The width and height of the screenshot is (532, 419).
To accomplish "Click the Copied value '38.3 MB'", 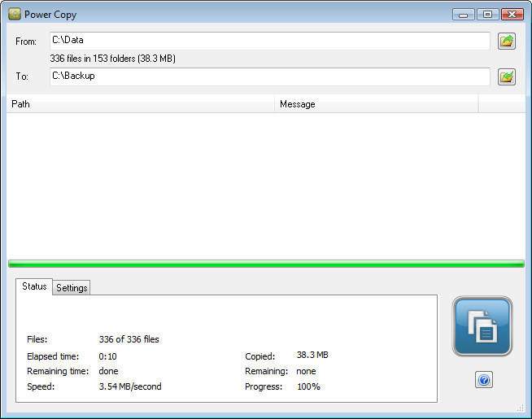I will [x=312, y=355].
